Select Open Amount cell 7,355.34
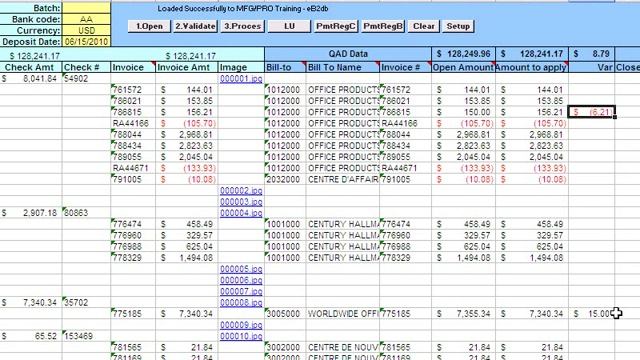Viewport: 640px width, 360px height. point(463,313)
